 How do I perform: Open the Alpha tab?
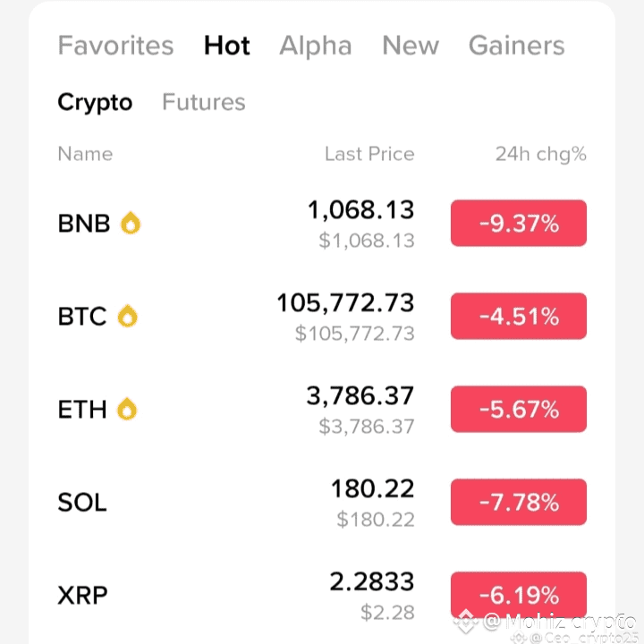click(x=317, y=46)
